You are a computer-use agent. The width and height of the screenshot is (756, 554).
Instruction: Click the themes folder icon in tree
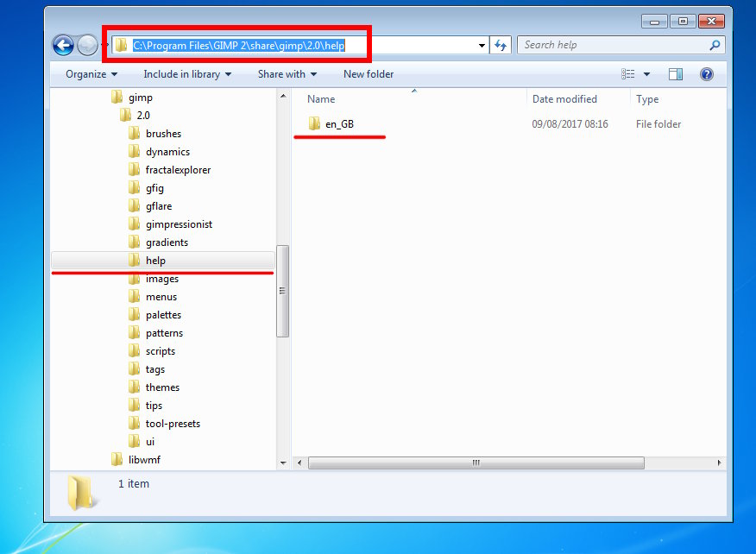(x=134, y=387)
